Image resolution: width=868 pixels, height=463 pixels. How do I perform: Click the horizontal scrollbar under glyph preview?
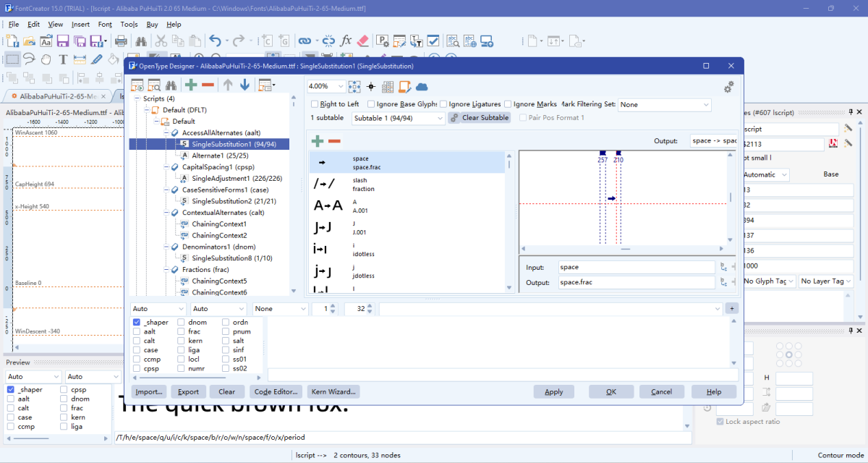[x=626, y=249]
